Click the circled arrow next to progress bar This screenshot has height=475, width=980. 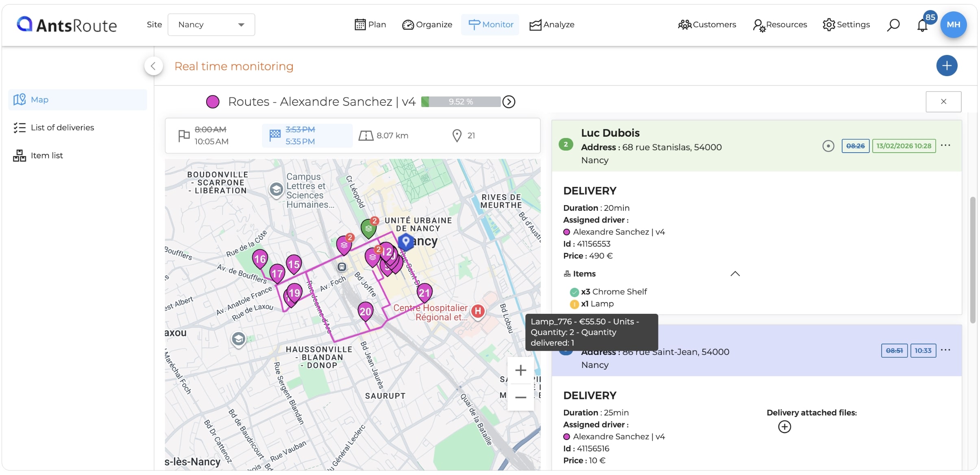pos(509,102)
